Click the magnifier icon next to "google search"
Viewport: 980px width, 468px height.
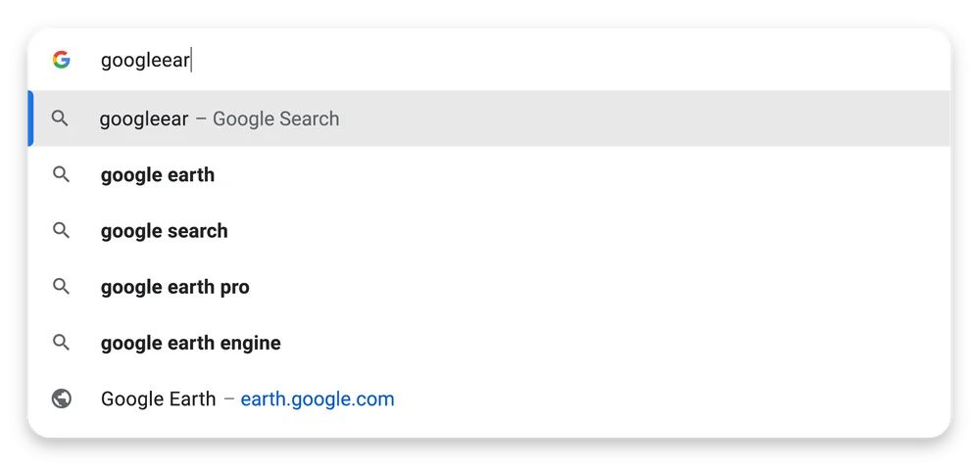[x=61, y=231]
